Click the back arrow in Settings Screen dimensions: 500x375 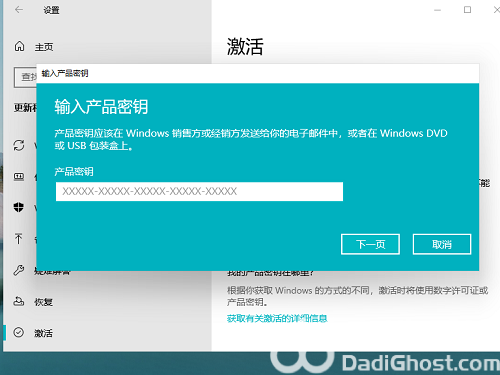19,10
